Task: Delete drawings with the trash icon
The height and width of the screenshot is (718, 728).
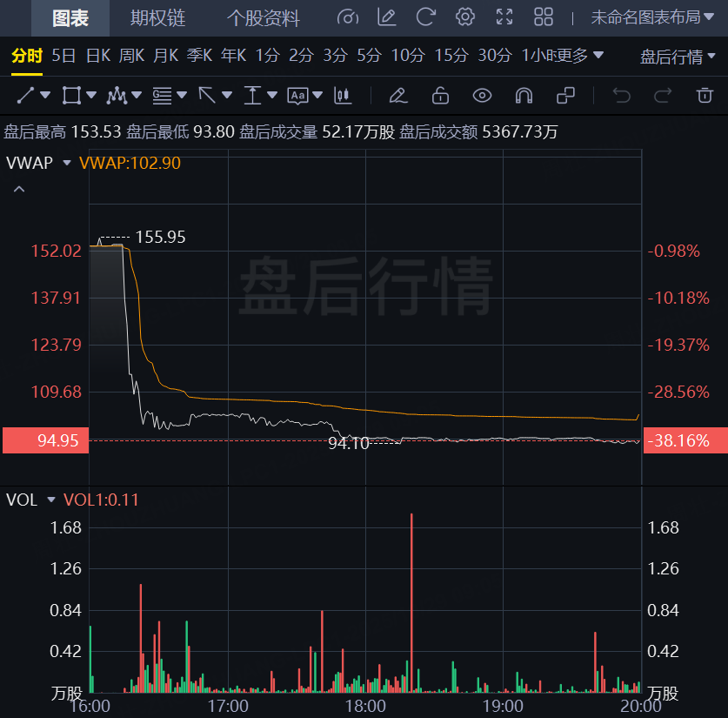Action: (705, 95)
